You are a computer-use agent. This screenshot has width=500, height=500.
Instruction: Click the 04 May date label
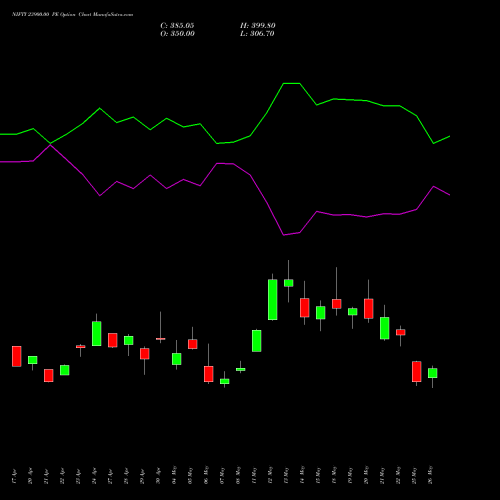point(174,475)
